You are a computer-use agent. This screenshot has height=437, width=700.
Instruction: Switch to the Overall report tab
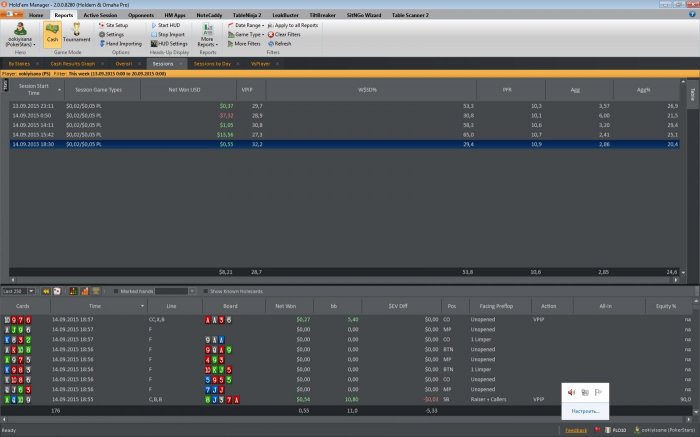tap(124, 64)
